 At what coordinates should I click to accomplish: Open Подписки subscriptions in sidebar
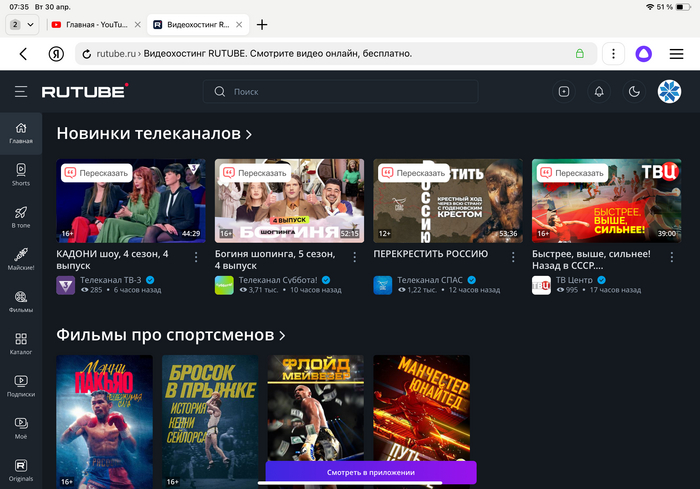(21, 385)
